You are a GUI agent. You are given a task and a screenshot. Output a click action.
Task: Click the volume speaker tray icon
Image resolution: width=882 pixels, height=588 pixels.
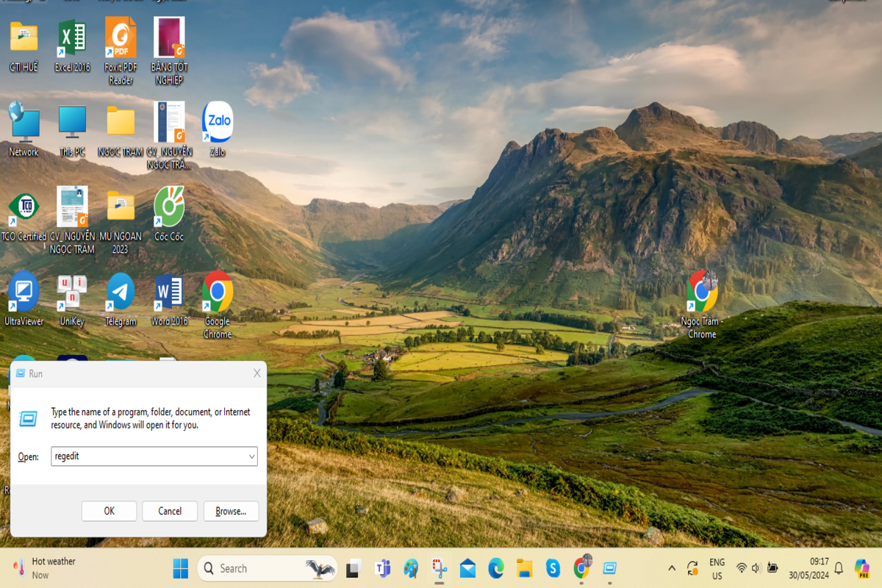(756, 568)
